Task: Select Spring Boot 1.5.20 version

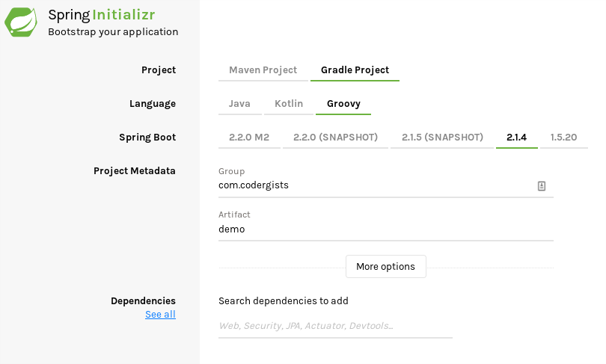Action: [x=563, y=138]
